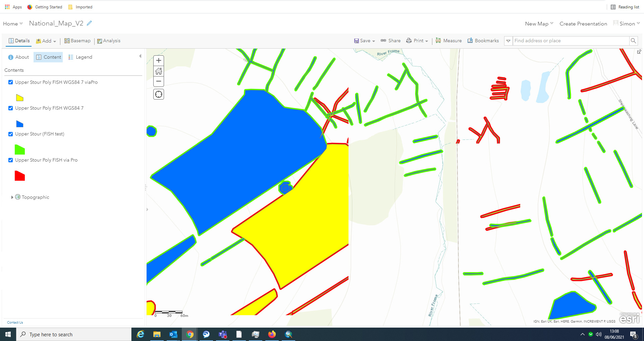Toggle visibility of Upper Stour Poly FISH via Pro
The height and width of the screenshot is (341, 644).
(10, 160)
